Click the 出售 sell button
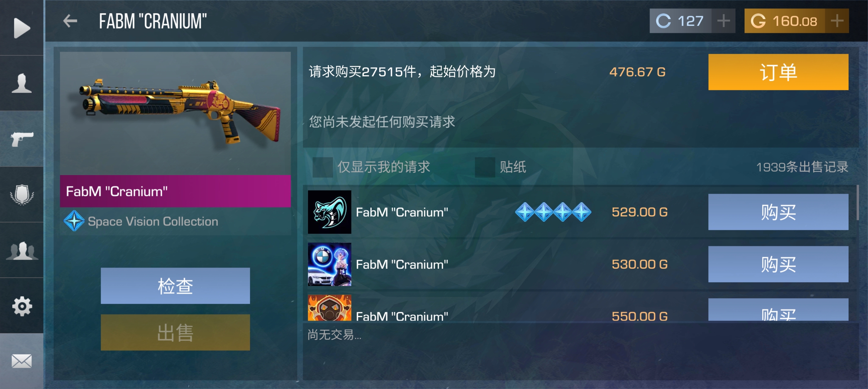The height and width of the screenshot is (389, 868). pyautogui.click(x=175, y=332)
